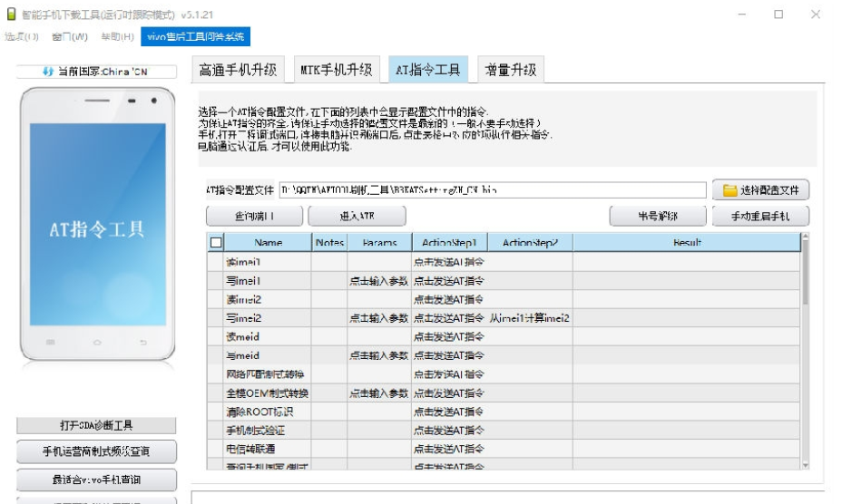The image size is (842, 504).
Task: Open the MTK手机升级 tab
Action: [x=336, y=70]
